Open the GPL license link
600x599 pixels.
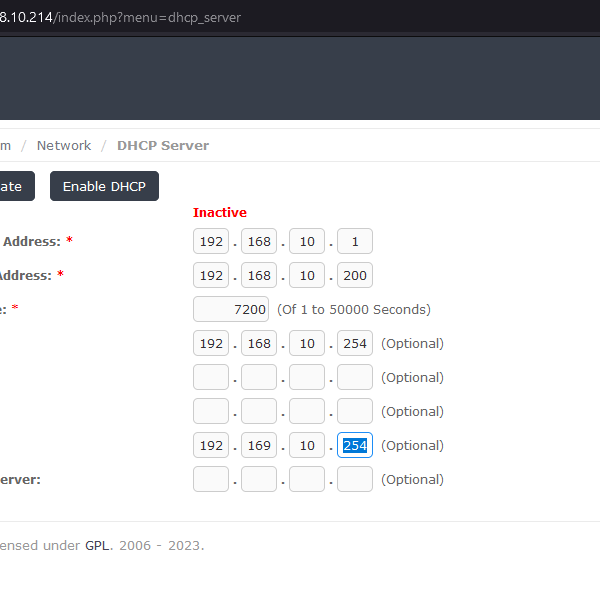(97, 545)
